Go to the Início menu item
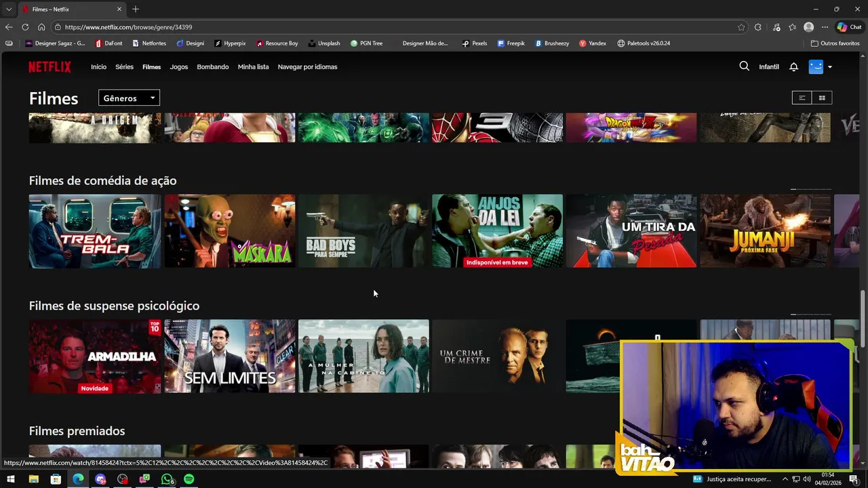 tap(99, 67)
